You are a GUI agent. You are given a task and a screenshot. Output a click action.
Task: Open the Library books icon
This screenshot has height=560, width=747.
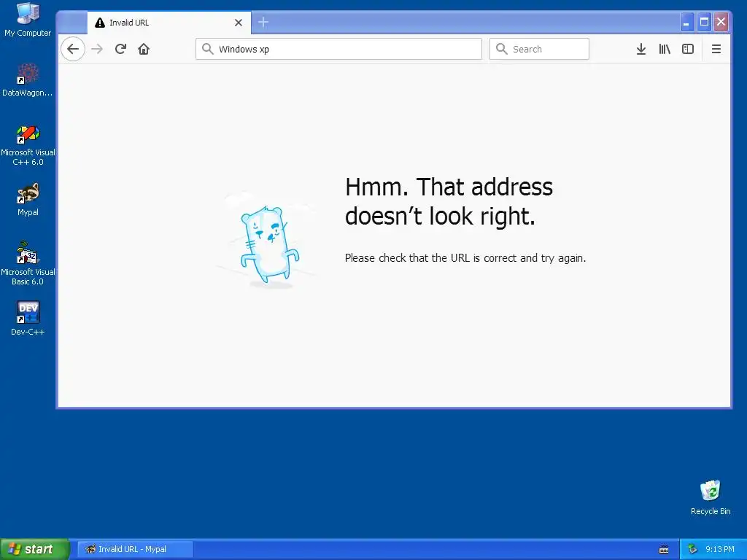click(x=665, y=49)
